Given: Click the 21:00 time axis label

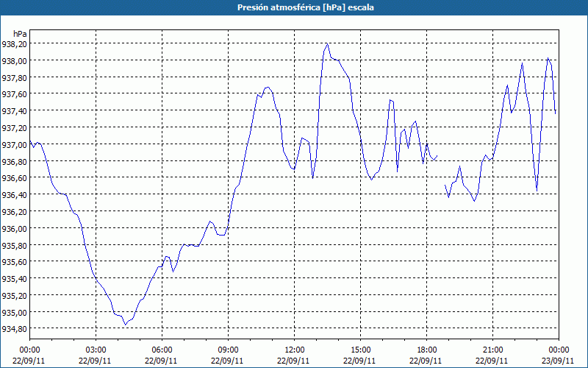Looking at the screenshot, I should 492,350.
